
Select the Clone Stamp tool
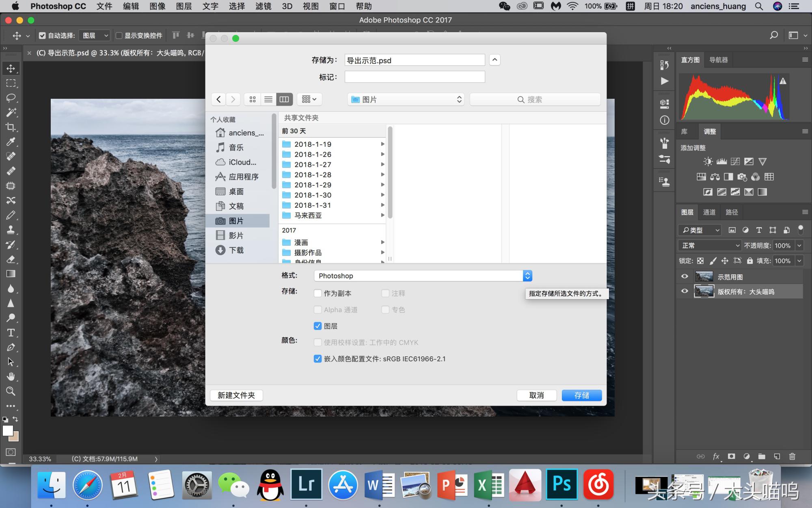pos(11,230)
